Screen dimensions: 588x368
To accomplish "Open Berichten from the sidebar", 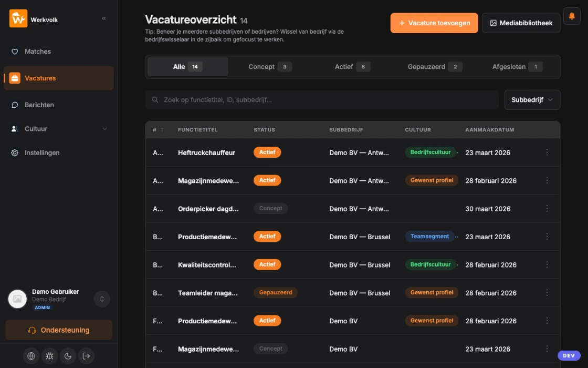I will tap(39, 105).
